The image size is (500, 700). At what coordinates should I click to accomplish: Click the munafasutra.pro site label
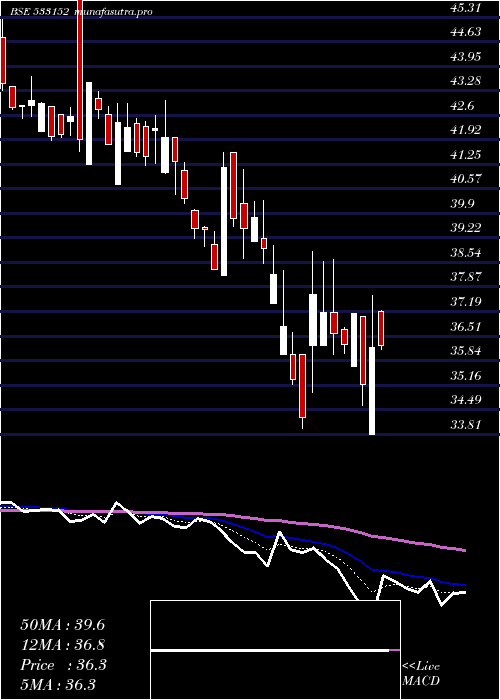(x=114, y=12)
